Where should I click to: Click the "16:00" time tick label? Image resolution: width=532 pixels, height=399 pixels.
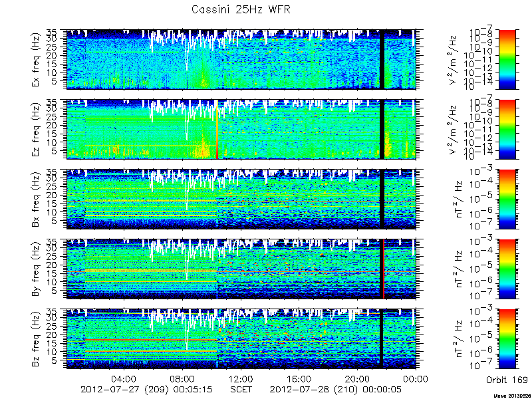point(299,379)
